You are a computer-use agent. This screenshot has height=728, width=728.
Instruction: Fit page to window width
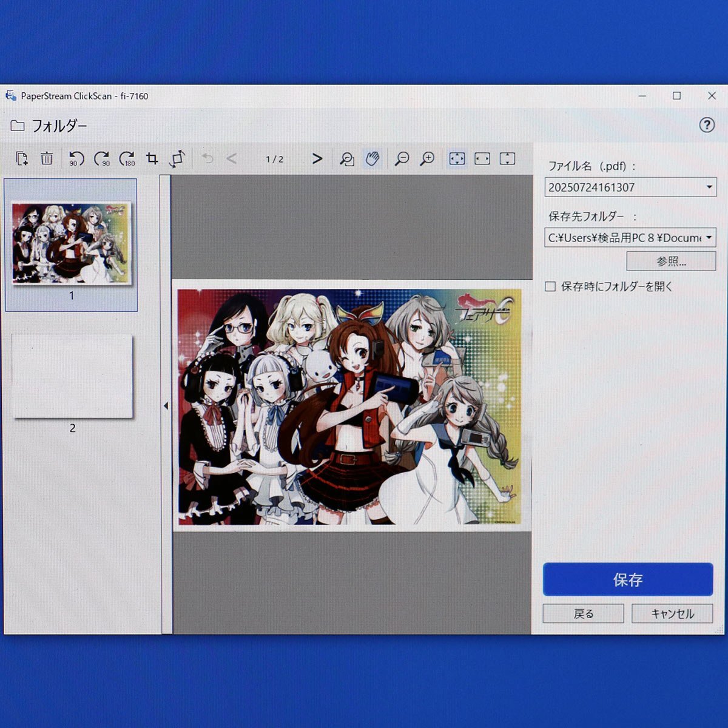pyautogui.click(x=482, y=159)
